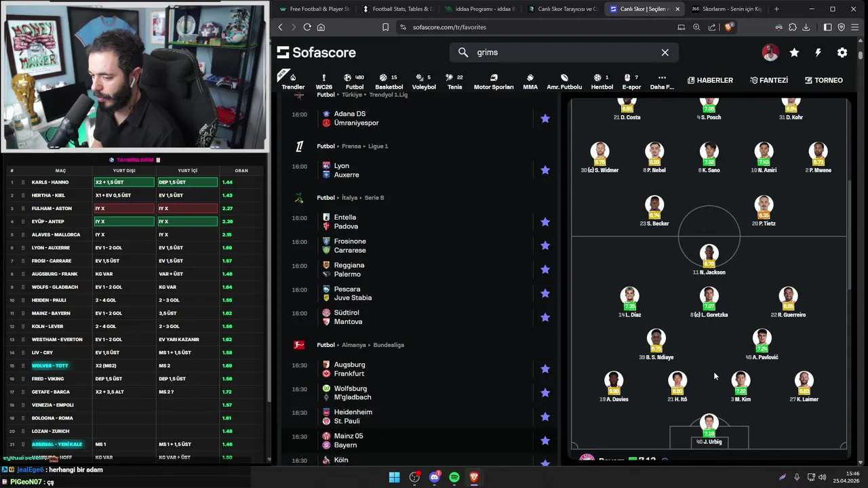Click the Sofascore logo
The image size is (868, 488).
coord(316,52)
